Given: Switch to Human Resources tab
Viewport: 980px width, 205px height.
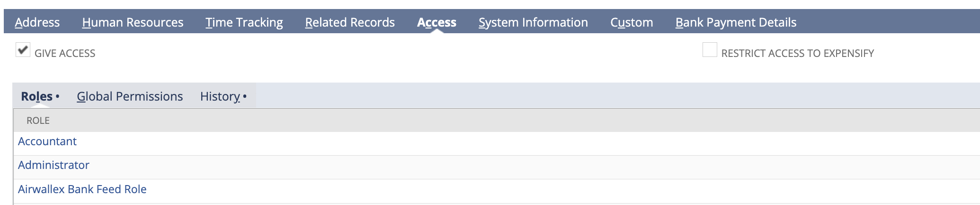Looking at the screenshot, I should pos(133,22).
